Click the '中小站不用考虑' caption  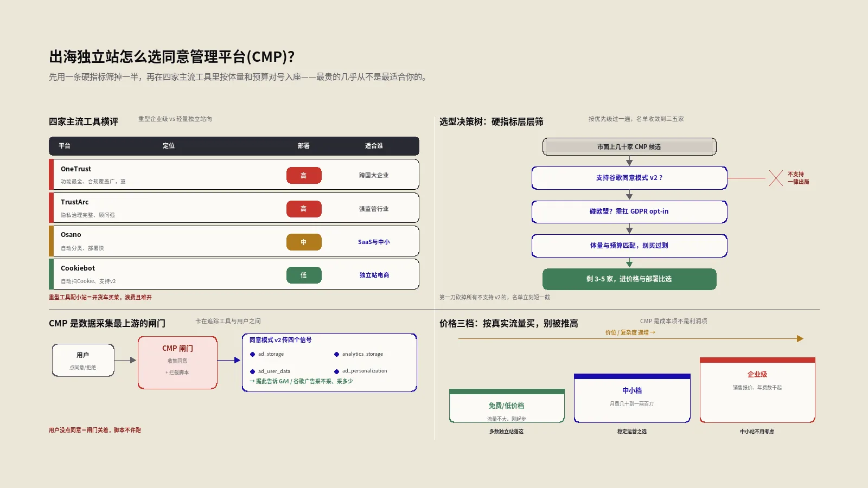[757, 432]
